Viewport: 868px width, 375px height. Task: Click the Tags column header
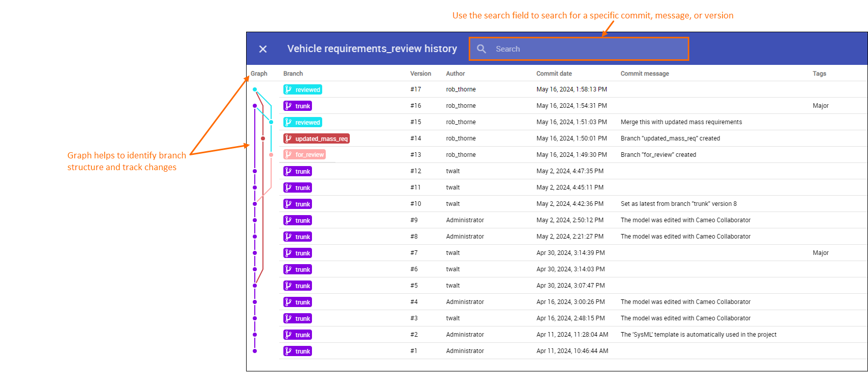coord(819,74)
